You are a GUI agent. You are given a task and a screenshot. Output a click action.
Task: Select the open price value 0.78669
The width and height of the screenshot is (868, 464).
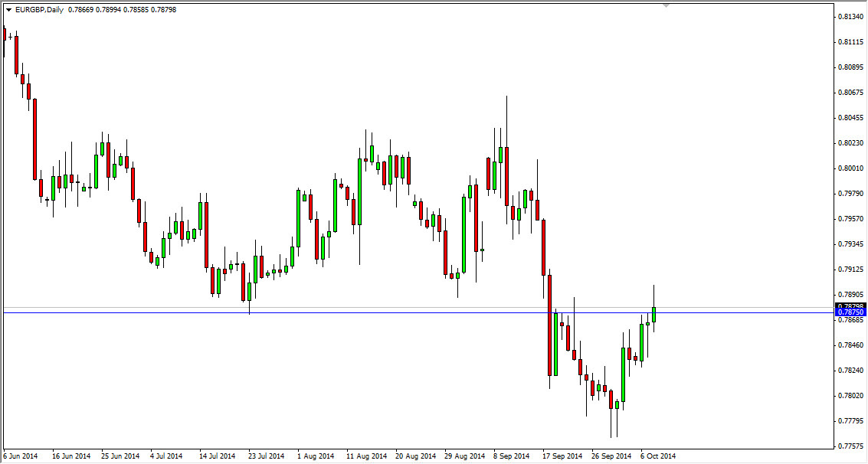point(79,11)
